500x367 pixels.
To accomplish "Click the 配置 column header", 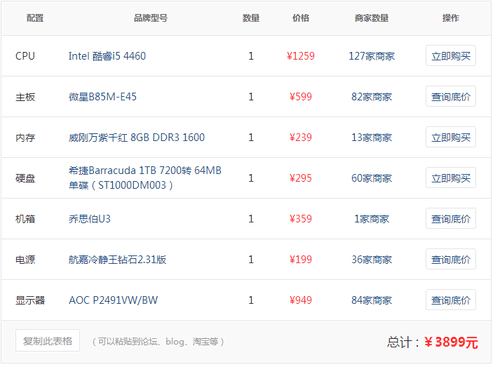I will tap(35, 18).
